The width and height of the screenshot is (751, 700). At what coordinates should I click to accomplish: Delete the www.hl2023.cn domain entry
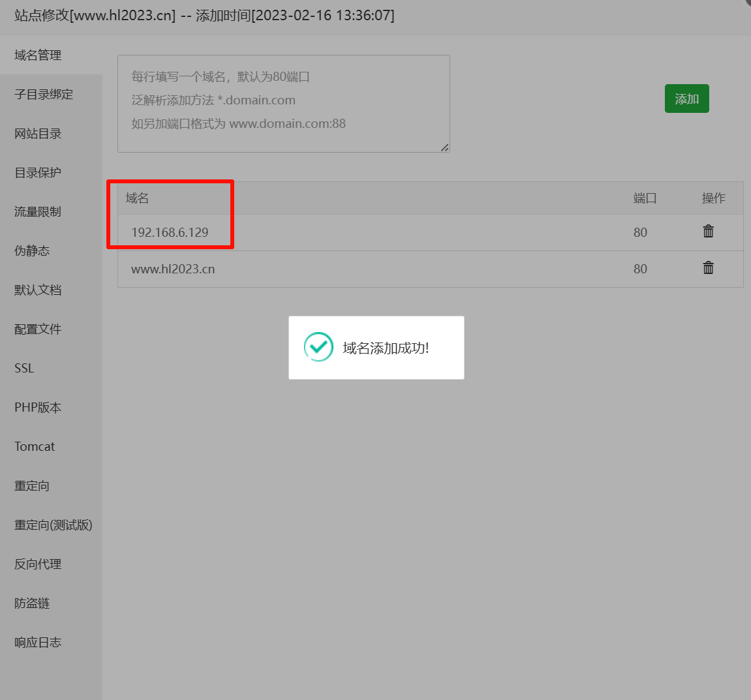[708, 268]
